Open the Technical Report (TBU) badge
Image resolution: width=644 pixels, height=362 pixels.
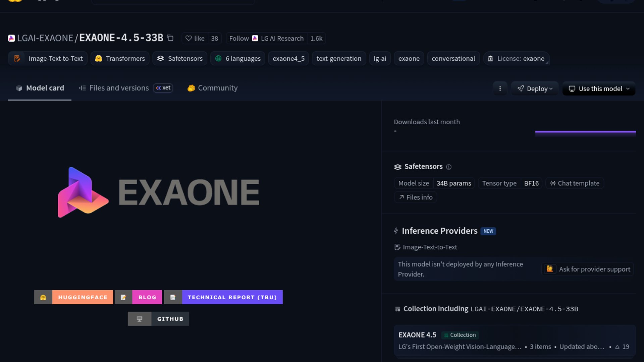pyautogui.click(x=223, y=297)
